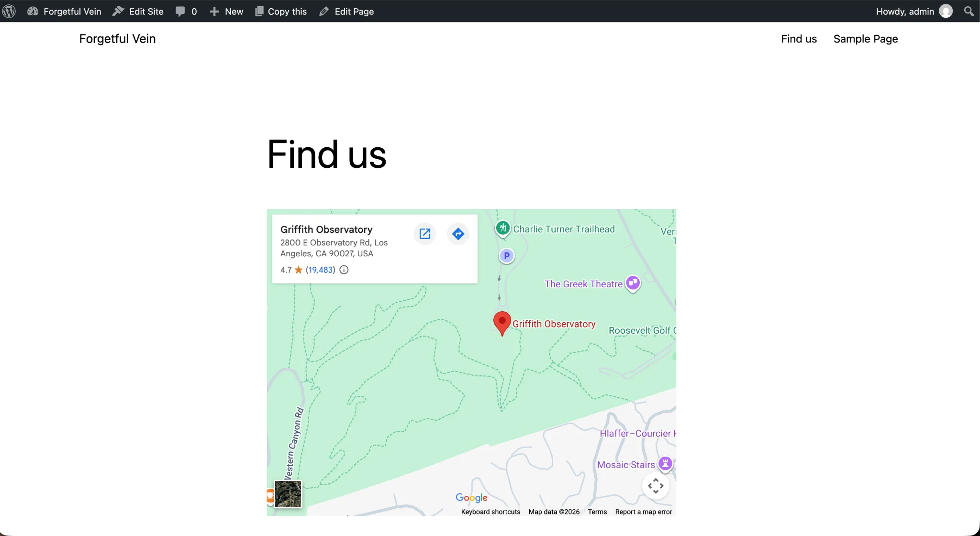
Task: Click the admin avatar icon
Action: [x=946, y=11]
